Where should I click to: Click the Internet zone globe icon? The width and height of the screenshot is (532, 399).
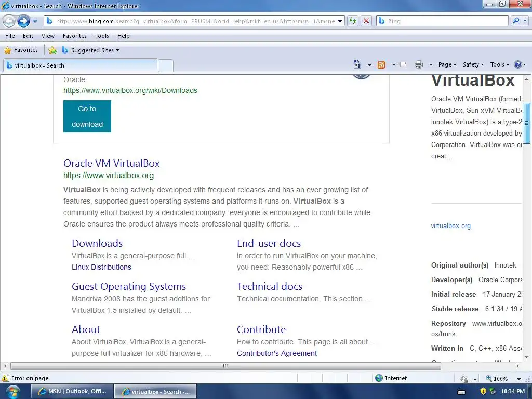point(379,378)
